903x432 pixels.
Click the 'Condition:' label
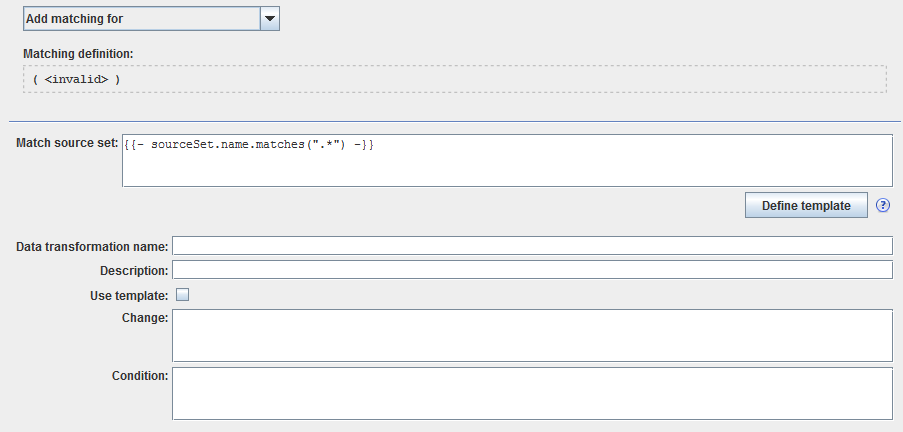[140, 376]
